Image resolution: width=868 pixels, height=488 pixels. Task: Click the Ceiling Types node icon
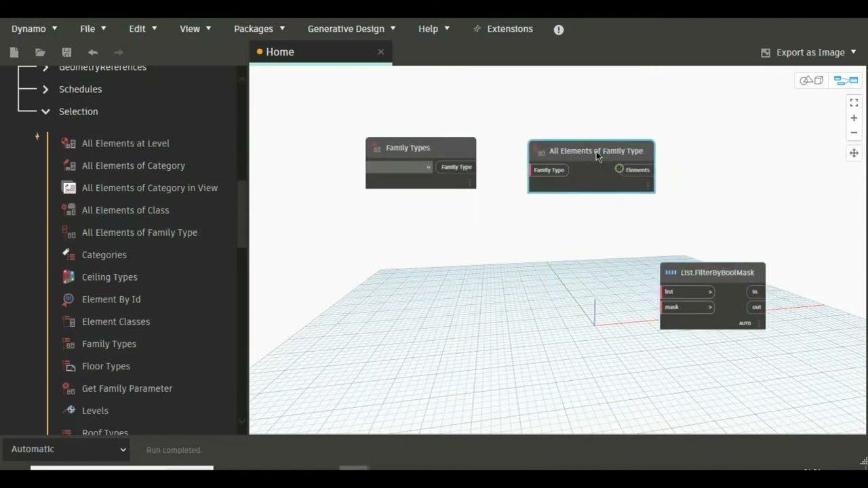coord(68,277)
